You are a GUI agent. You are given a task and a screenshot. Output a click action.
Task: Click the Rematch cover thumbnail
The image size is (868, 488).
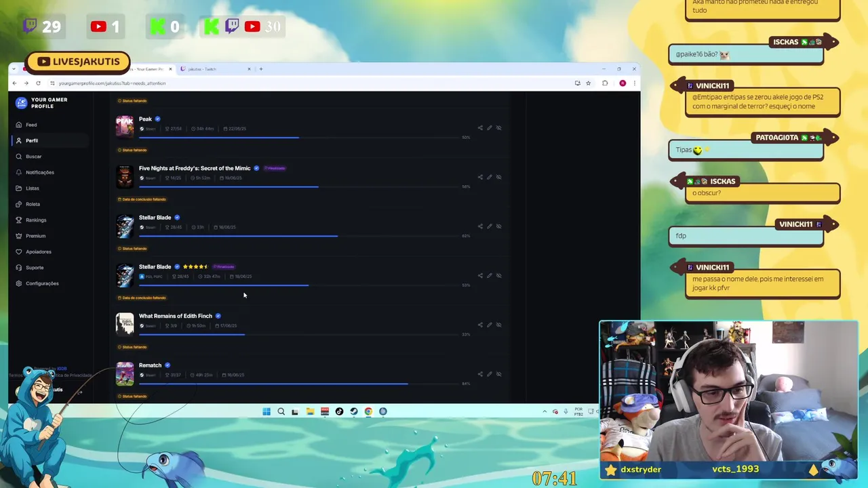tap(125, 373)
